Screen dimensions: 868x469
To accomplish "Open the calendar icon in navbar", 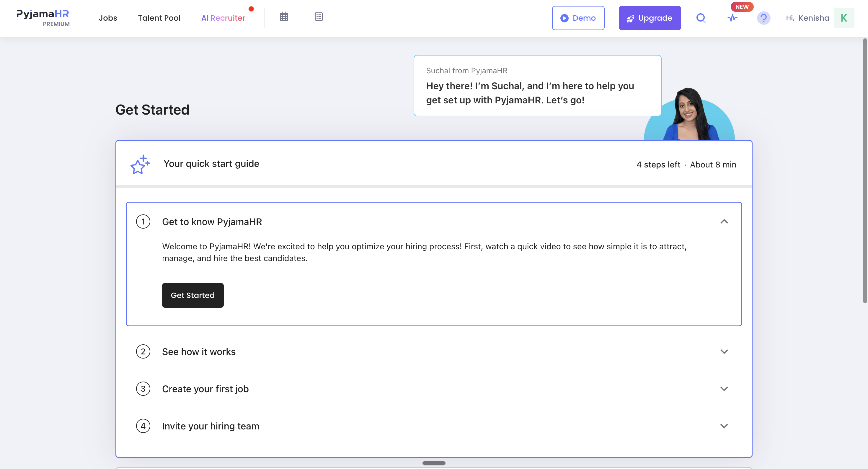I will click(284, 17).
